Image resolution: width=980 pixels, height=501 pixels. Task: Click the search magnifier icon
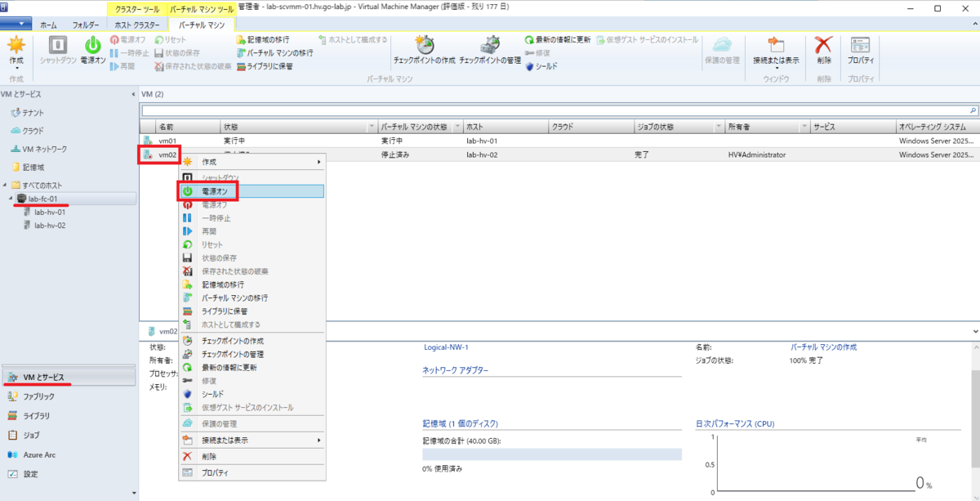point(973,110)
